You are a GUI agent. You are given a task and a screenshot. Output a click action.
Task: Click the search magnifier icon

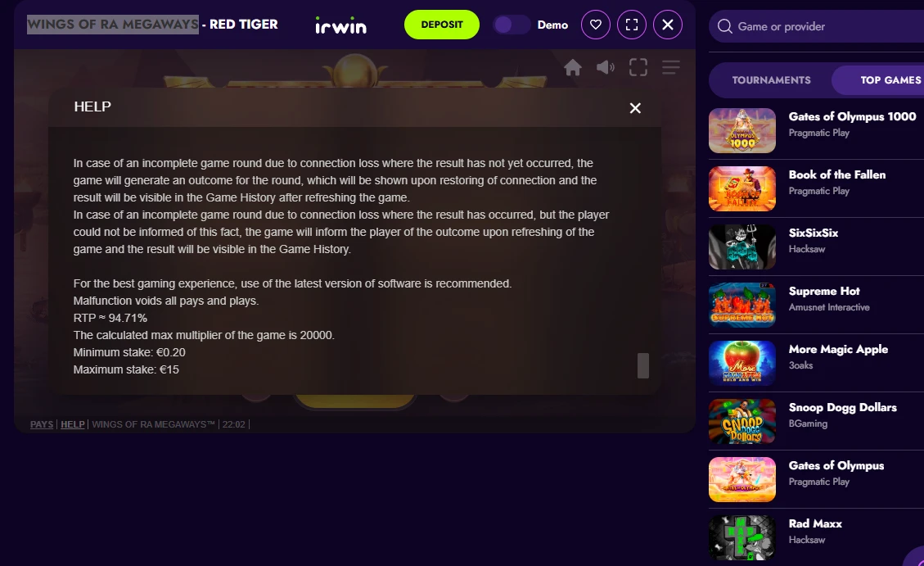(x=725, y=26)
